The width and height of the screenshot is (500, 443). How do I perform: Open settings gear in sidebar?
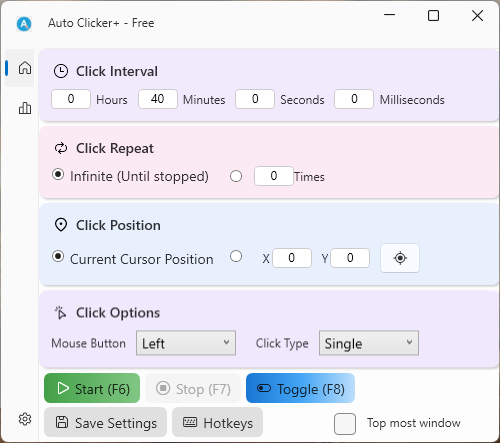(x=25, y=419)
